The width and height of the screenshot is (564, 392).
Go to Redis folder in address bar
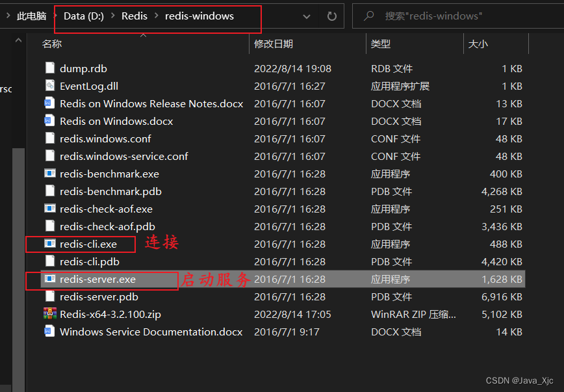pyautogui.click(x=135, y=16)
